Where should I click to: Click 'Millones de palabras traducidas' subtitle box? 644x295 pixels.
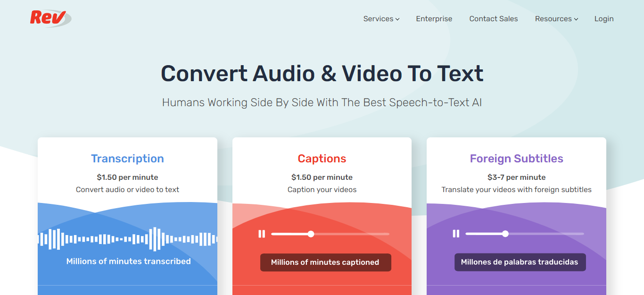click(520, 262)
